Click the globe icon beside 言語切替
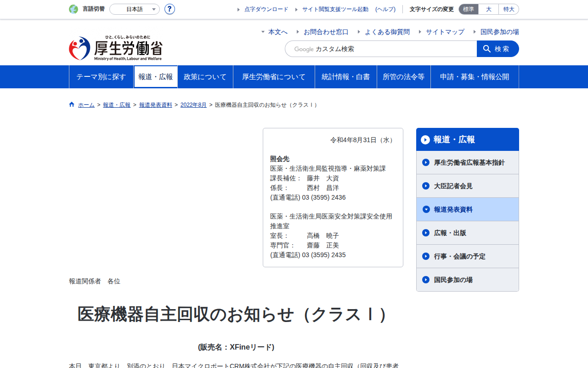 coord(73,9)
